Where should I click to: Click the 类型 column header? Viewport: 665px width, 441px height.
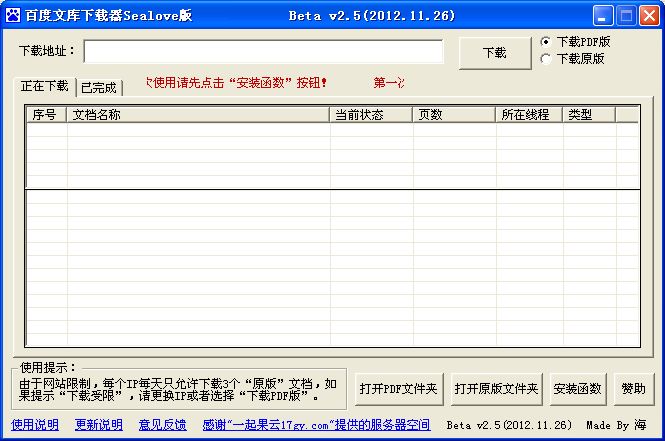tap(589, 115)
